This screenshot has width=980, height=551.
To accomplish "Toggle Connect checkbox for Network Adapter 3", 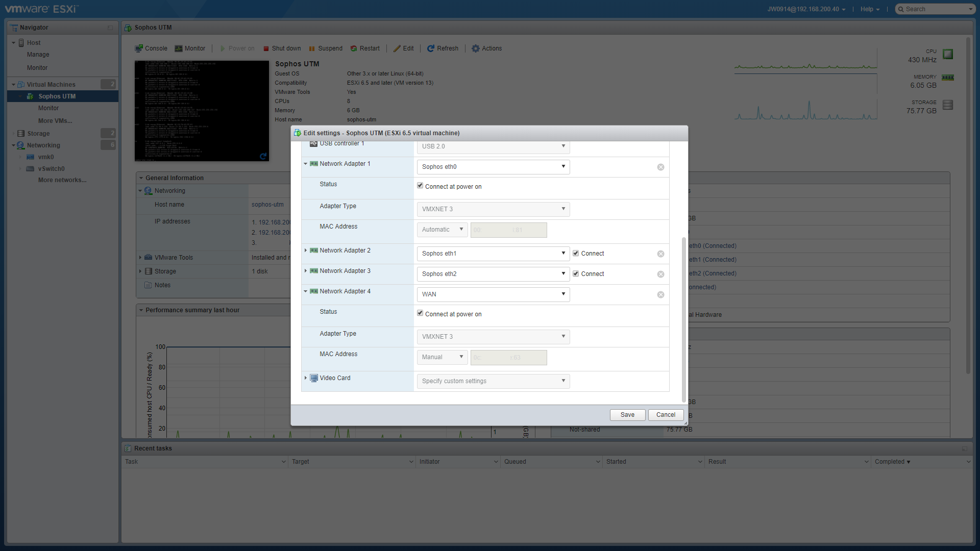I will [576, 273].
